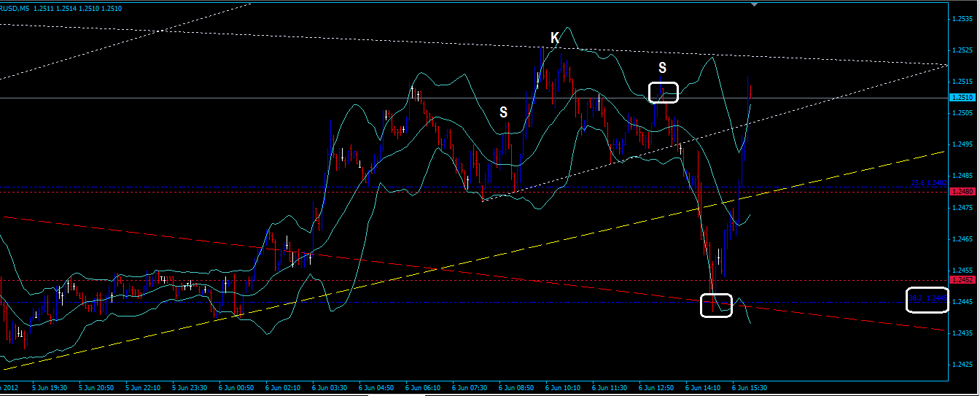This screenshot has height=396, width=980.
Task: Click time axis label "6 Jun 03:30"
Action: point(330,389)
